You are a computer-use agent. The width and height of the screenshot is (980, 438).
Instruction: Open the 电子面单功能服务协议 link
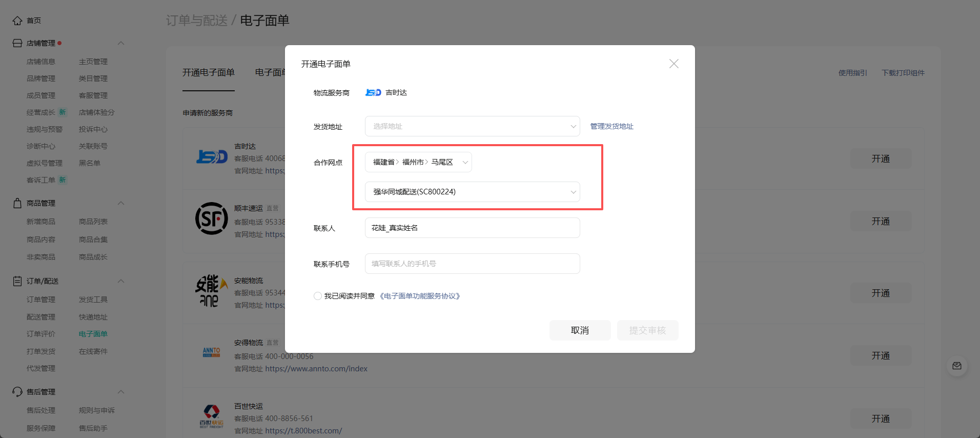pos(420,296)
